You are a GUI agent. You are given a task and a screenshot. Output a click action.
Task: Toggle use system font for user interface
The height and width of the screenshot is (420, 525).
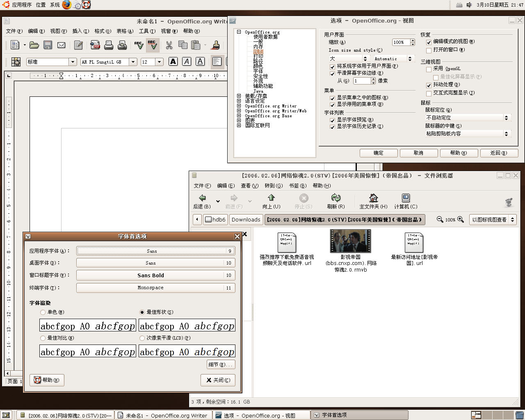pyautogui.click(x=332, y=66)
